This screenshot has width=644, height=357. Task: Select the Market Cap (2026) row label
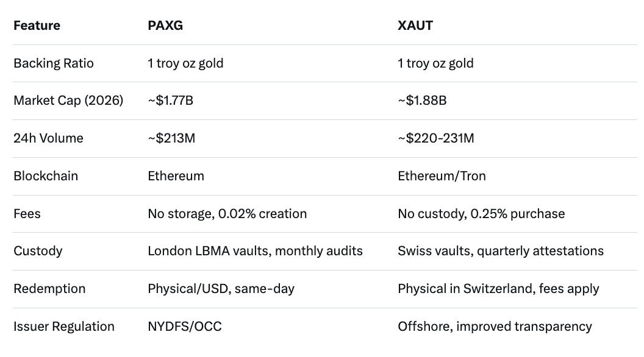(68, 101)
